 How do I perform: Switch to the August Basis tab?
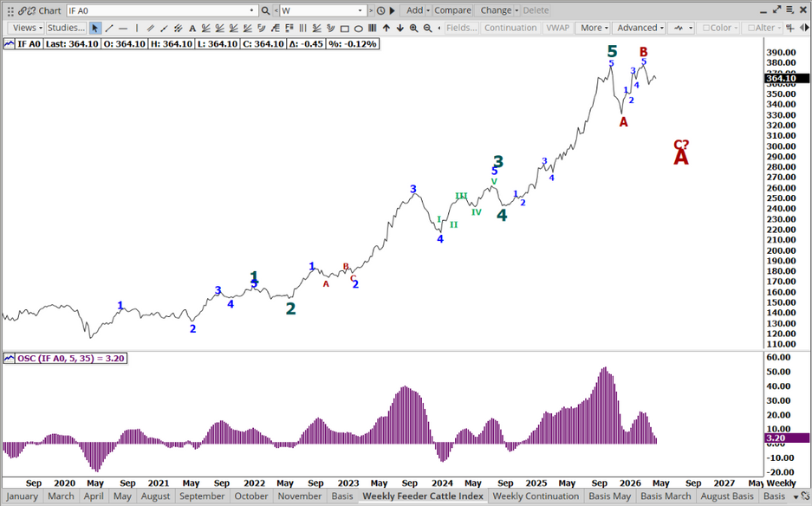click(x=726, y=496)
